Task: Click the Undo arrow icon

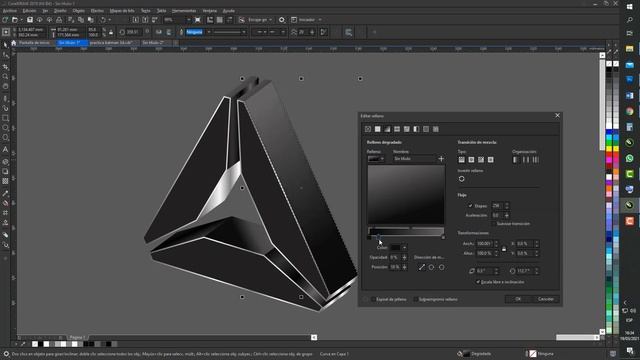Action: pos(103,20)
